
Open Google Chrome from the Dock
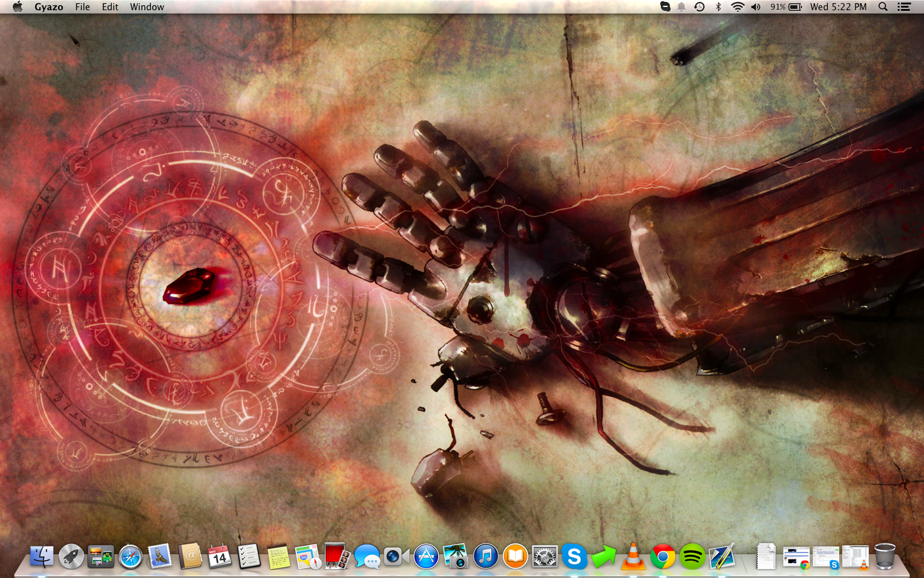(663, 556)
